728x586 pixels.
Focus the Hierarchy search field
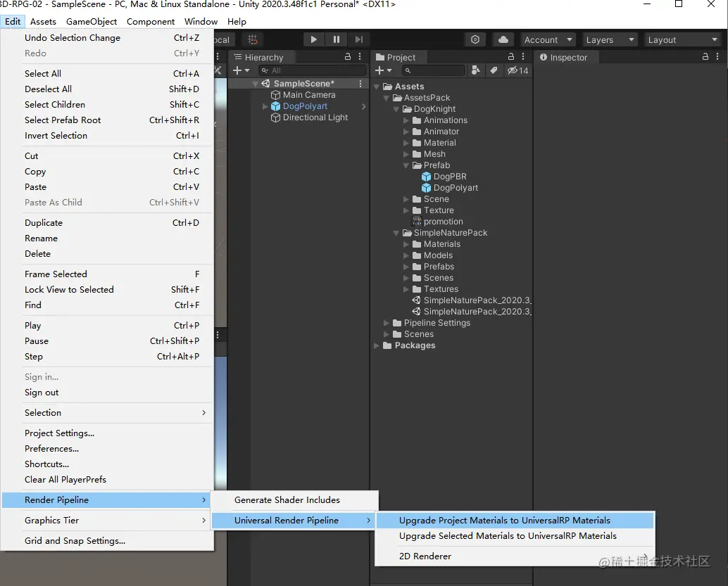pos(312,70)
